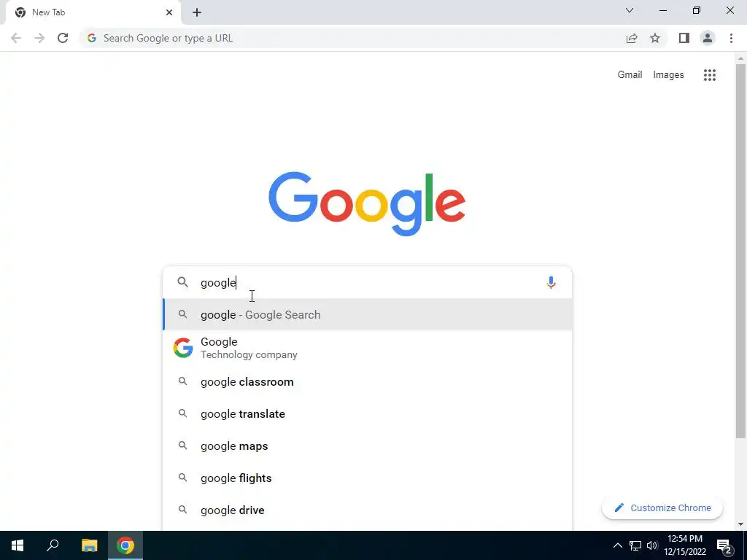Image resolution: width=747 pixels, height=560 pixels.
Task: Click the Customize Chrome button
Action: (x=662, y=508)
